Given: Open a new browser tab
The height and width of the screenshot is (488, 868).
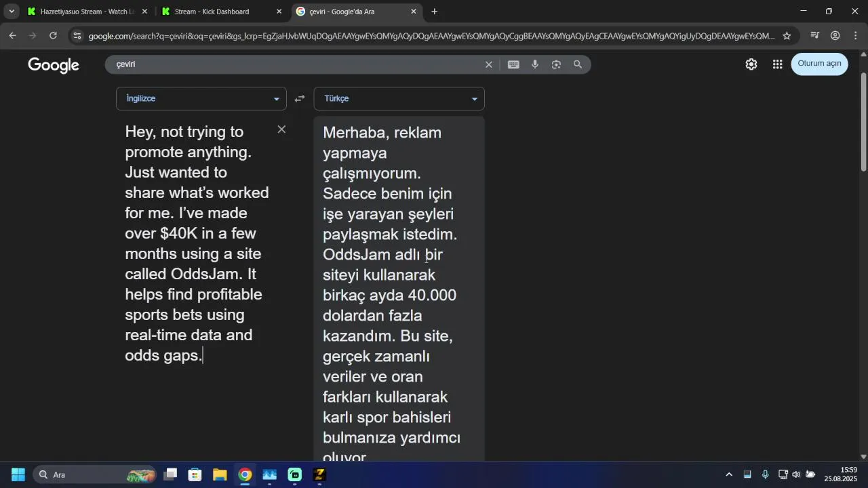Looking at the screenshot, I should point(435,12).
